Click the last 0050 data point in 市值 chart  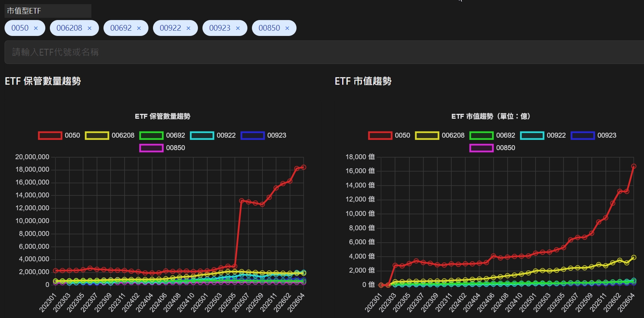634,166
